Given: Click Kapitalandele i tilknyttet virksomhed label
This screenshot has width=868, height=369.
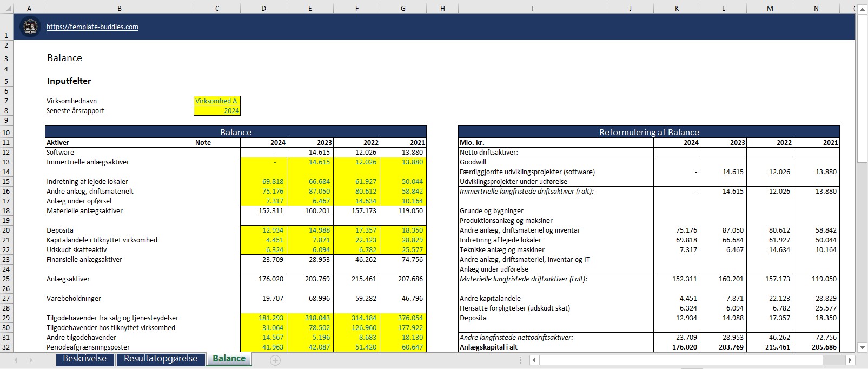Looking at the screenshot, I should pos(102,240).
